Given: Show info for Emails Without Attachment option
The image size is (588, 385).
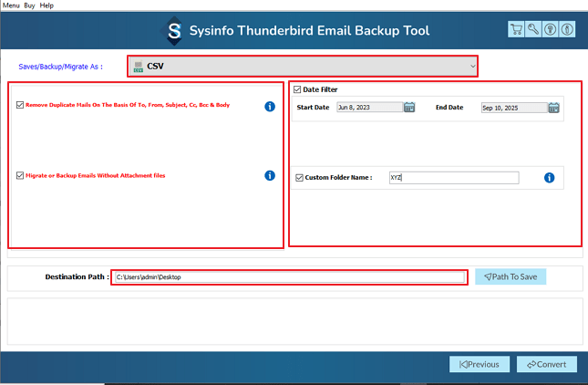Looking at the screenshot, I should pos(270,175).
